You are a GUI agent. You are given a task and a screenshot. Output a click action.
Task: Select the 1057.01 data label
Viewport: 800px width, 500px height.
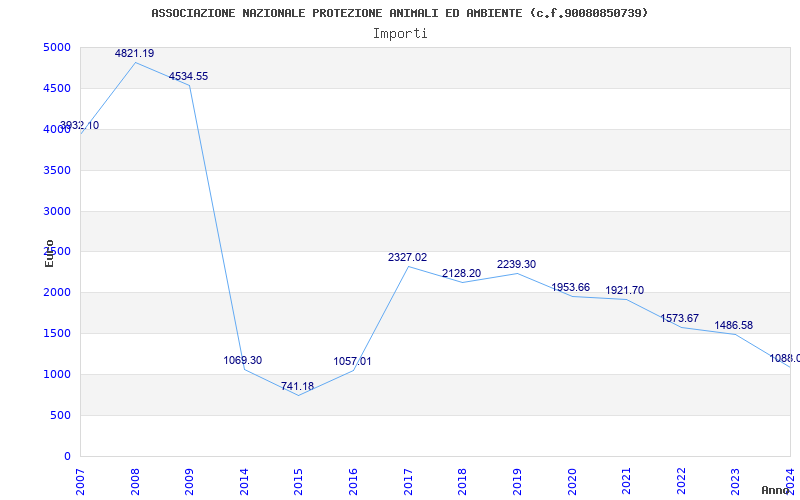point(352,362)
